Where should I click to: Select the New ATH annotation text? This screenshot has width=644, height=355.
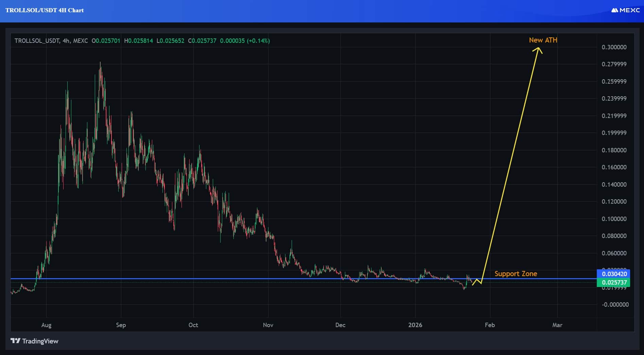pos(543,40)
